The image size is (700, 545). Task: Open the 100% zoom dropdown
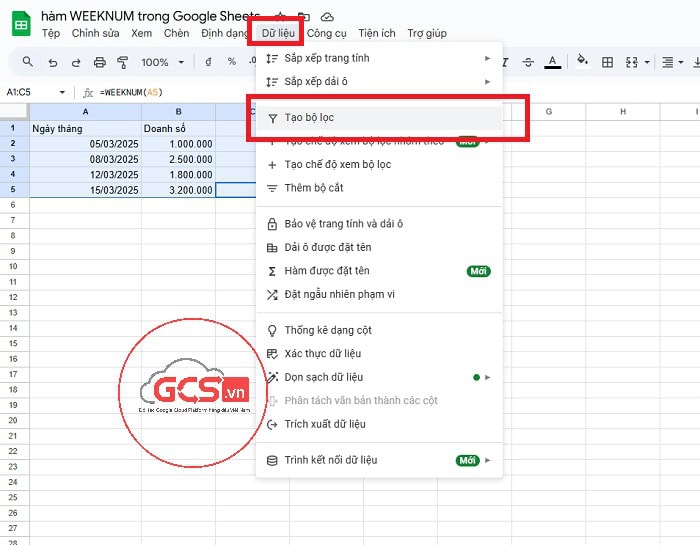point(161,62)
